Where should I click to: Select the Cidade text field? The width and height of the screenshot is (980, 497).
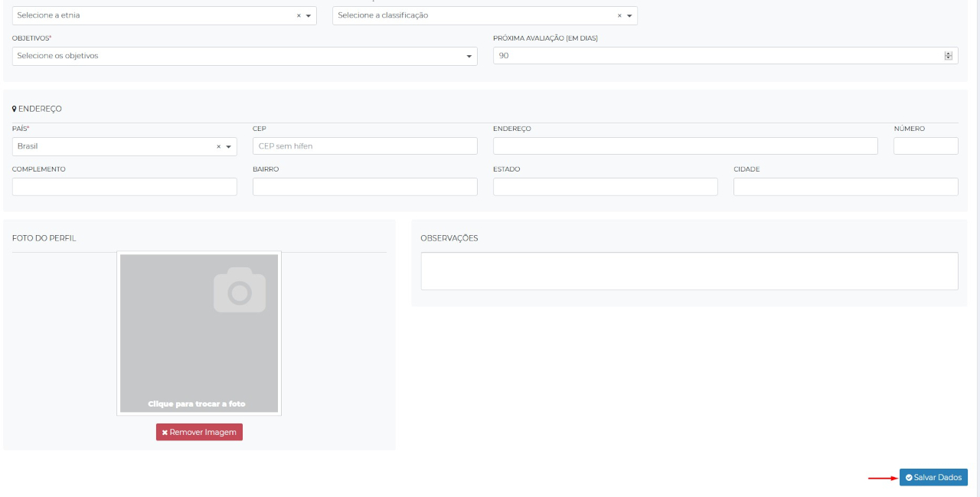845,187
